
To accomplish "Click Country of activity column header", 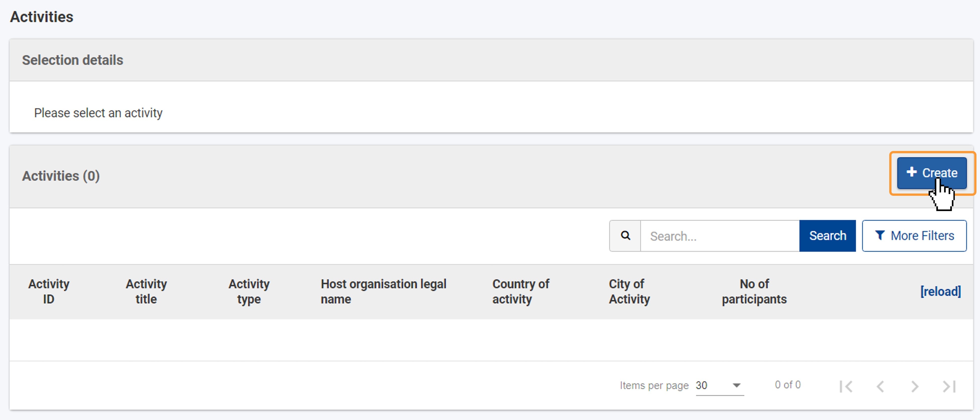I will pyautogui.click(x=520, y=292).
